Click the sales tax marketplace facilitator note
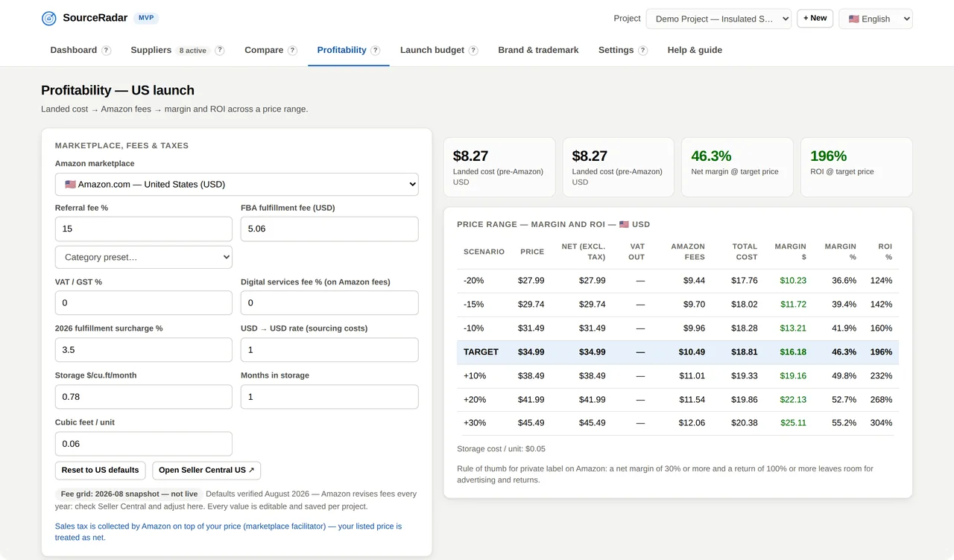 click(x=228, y=532)
